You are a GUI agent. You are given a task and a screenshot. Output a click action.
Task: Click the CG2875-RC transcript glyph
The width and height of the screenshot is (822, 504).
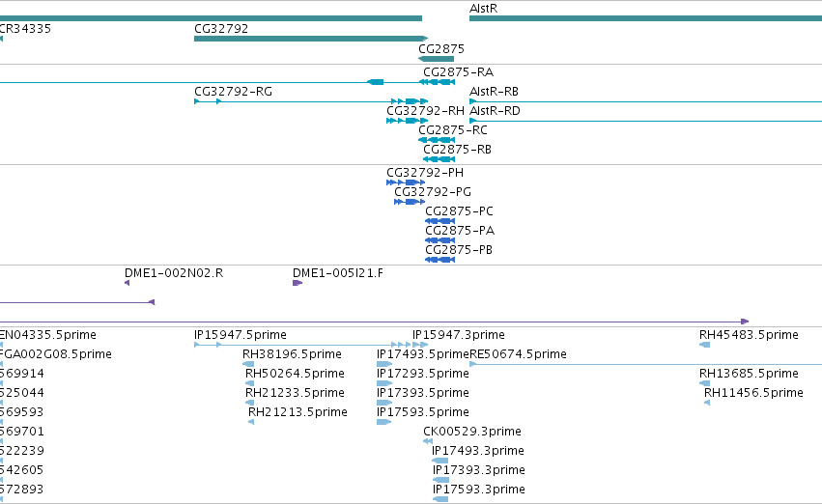coord(437,140)
